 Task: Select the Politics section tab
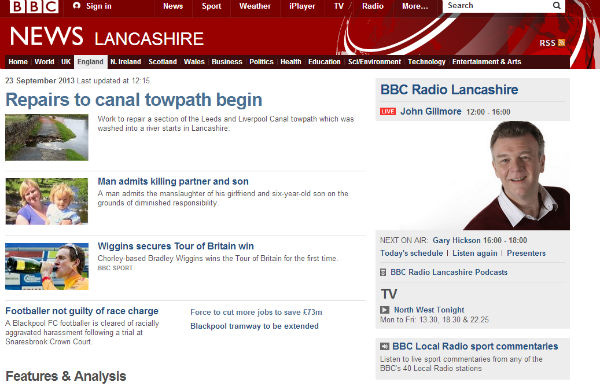tap(261, 62)
